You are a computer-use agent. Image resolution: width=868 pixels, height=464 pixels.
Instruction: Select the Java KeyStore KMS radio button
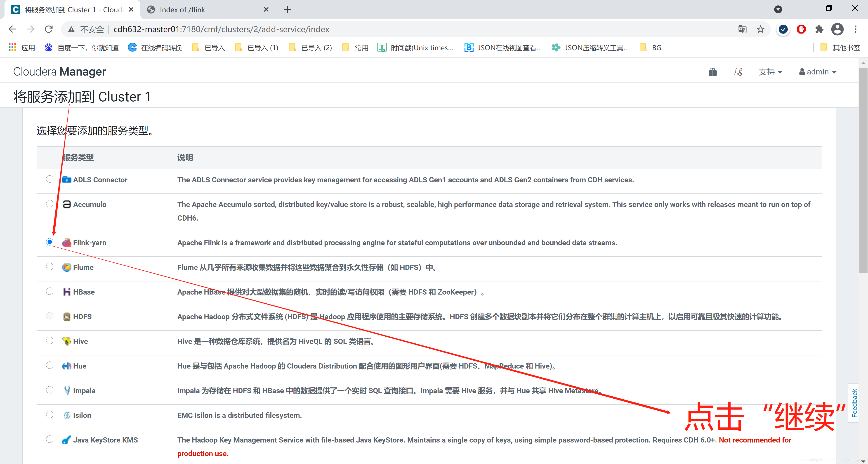tap(50, 439)
